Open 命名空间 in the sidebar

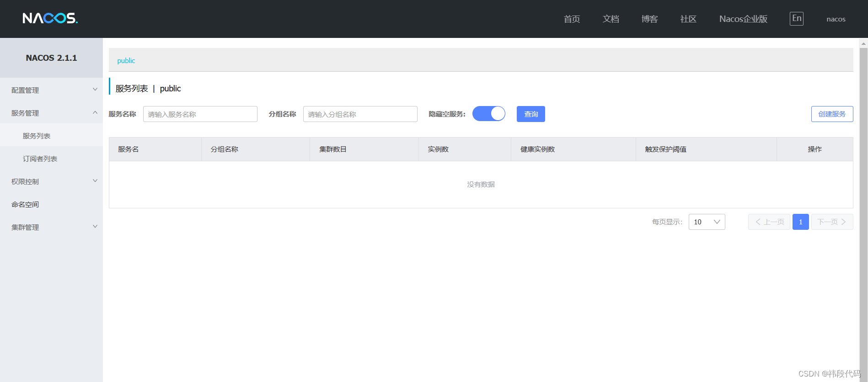pos(51,204)
